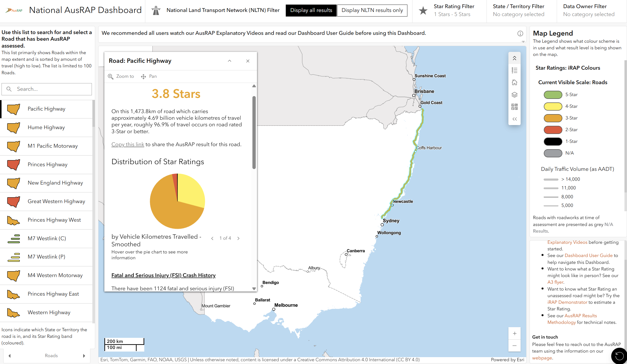Select M7 Westlink (C) lines icon
This screenshot has width=627, height=364.
coord(14,239)
